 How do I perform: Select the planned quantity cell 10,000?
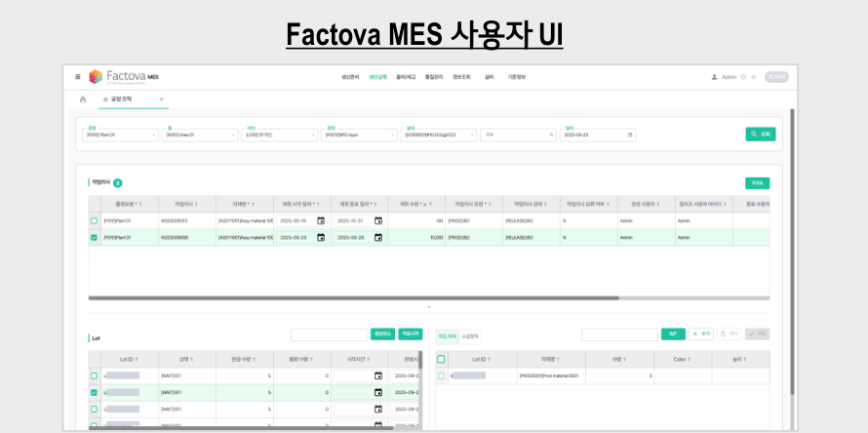click(x=416, y=238)
